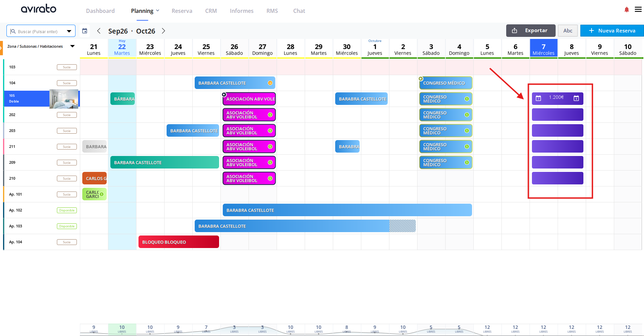Open the notifications bell

click(627, 10)
